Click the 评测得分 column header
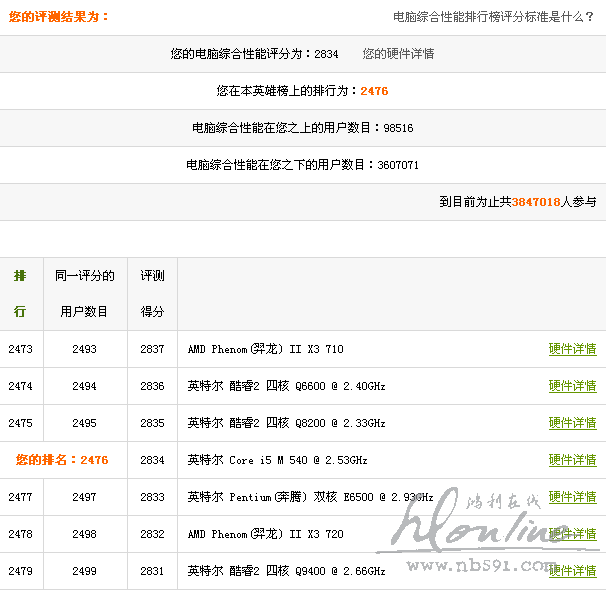The image size is (606, 590). pyautogui.click(x=152, y=294)
